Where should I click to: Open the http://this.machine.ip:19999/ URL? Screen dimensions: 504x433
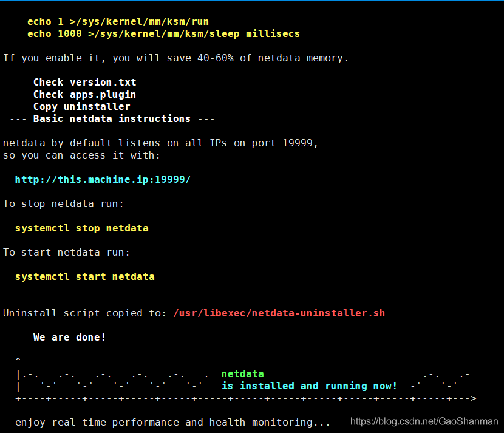point(103,179)
